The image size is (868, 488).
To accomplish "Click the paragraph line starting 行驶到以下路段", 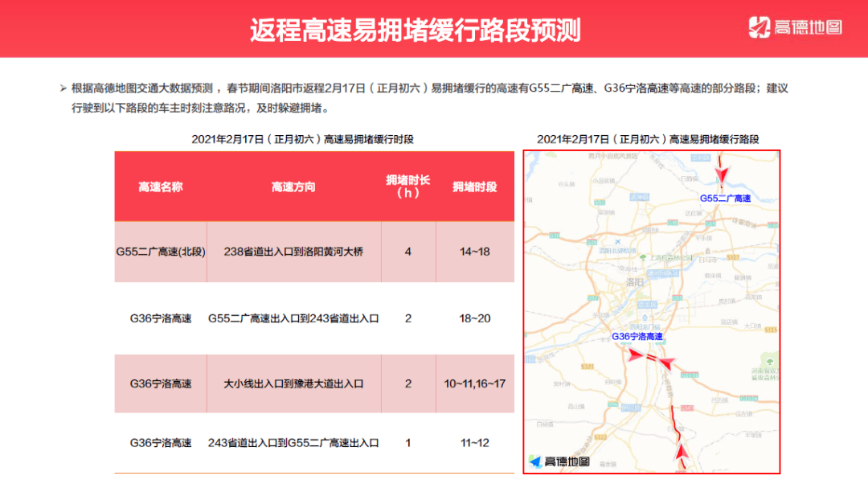I will (202, 108).
